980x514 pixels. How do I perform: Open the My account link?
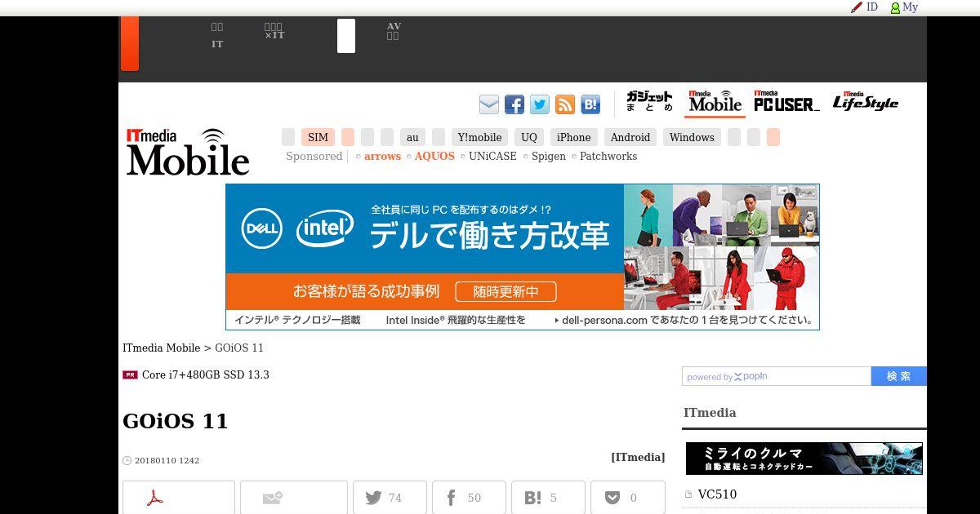click(x=904, y=7)
